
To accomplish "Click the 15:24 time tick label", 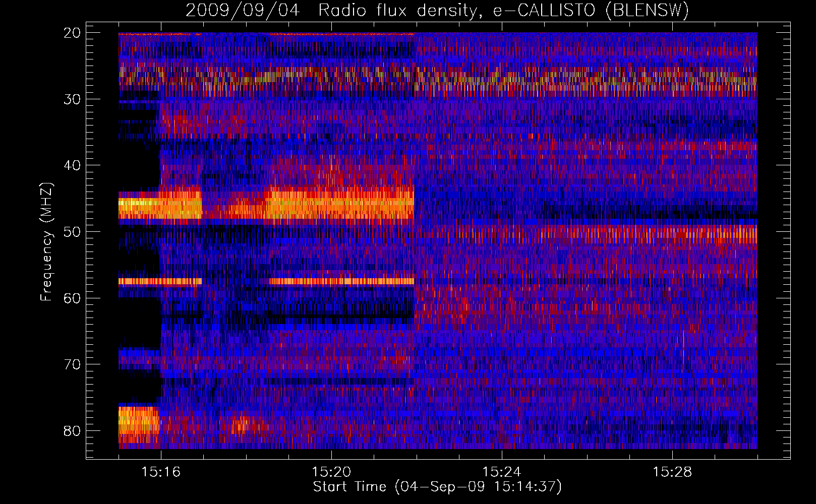I will (x=502, y=472).
